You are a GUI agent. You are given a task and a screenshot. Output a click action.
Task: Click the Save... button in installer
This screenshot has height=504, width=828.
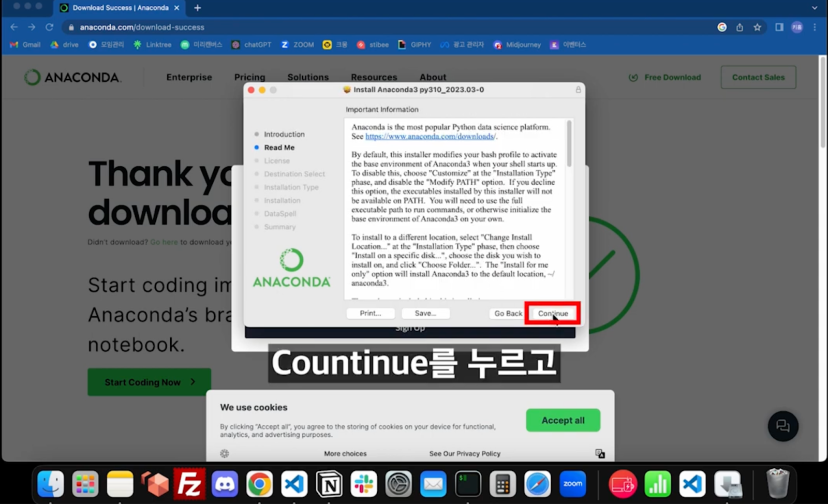click(x=425, y=313)
